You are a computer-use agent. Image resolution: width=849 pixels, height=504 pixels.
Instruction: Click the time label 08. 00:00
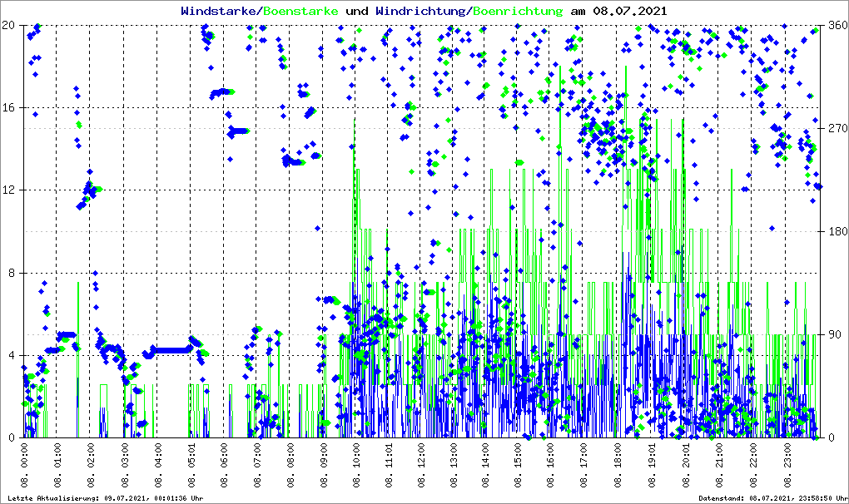[24, 466]
